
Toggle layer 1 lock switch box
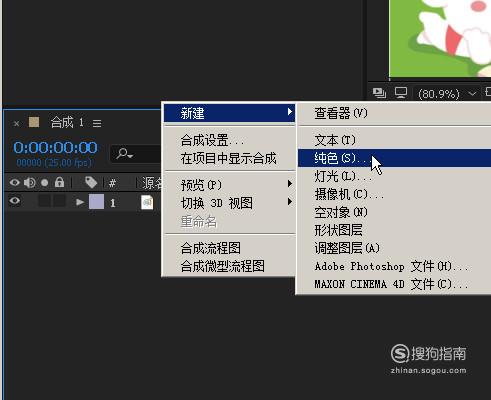click(x=59, y=201)
